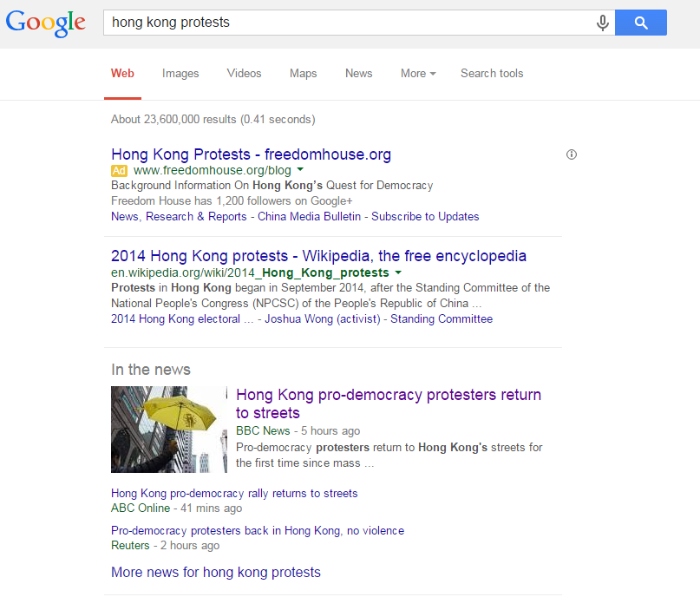Click More news for hong kong protests
This screenshot has height=597, width=700.
click(216, 572)
